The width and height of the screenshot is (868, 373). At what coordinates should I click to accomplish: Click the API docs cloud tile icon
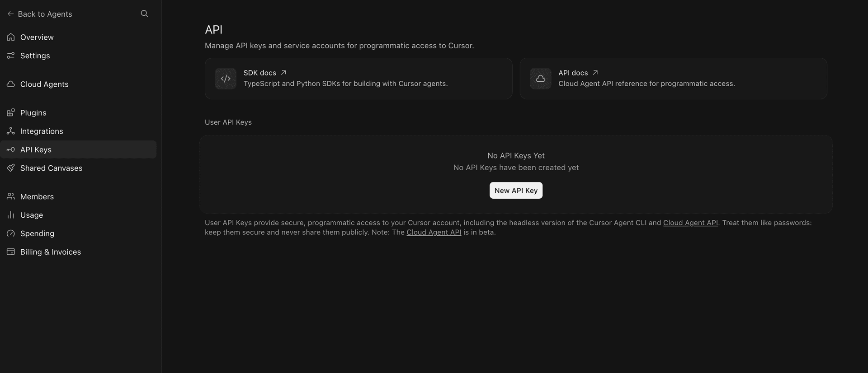(x=541, y=79)
